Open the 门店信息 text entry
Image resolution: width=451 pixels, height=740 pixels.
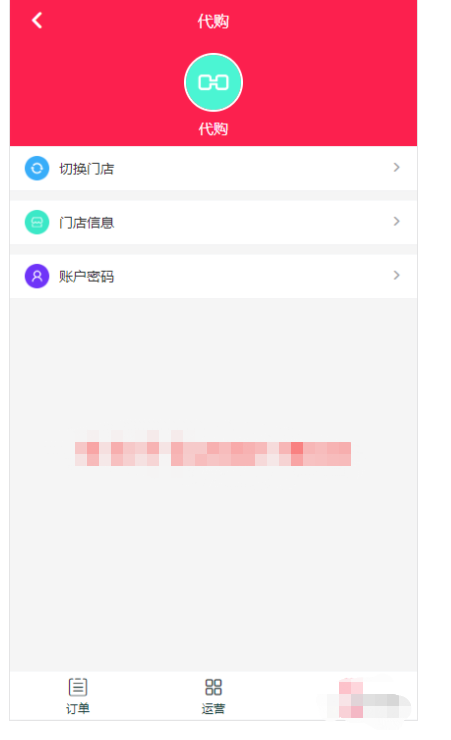[86, 222]
